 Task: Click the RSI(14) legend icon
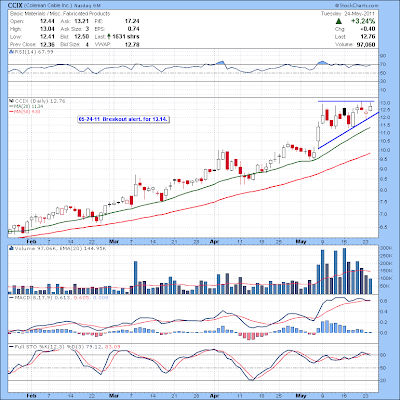(x=11, y=52)
